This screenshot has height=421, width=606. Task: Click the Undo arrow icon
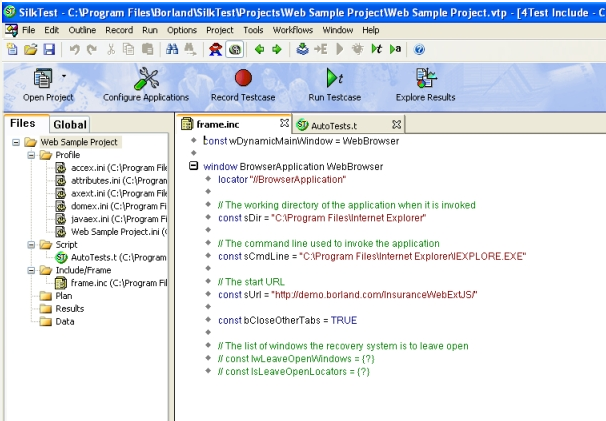[x=74, y=49]
